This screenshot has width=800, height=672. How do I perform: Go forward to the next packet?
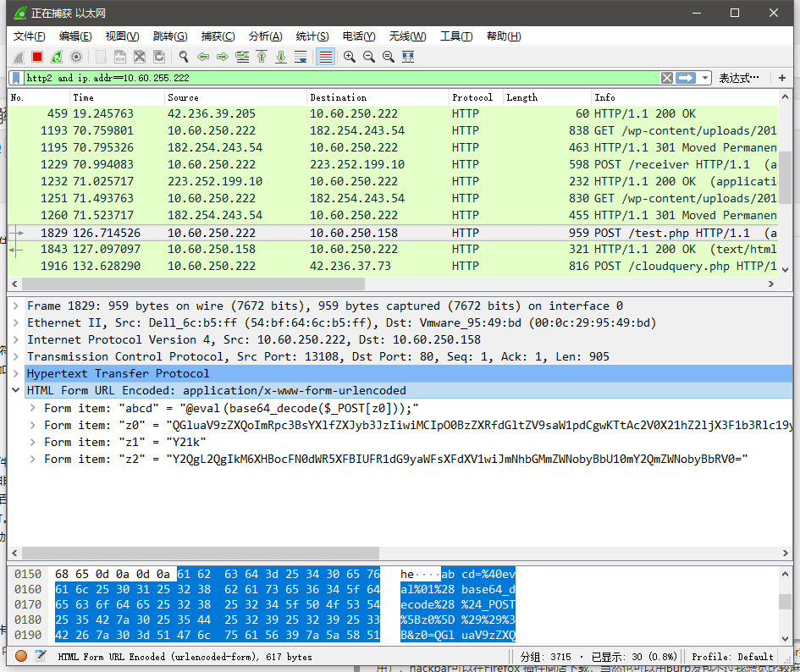coord(223,58)
